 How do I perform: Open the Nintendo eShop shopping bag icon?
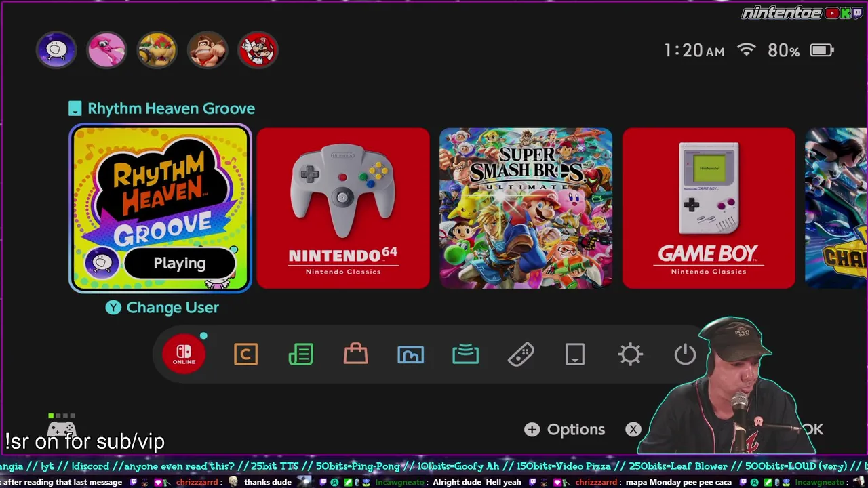[x=355, y=354]
